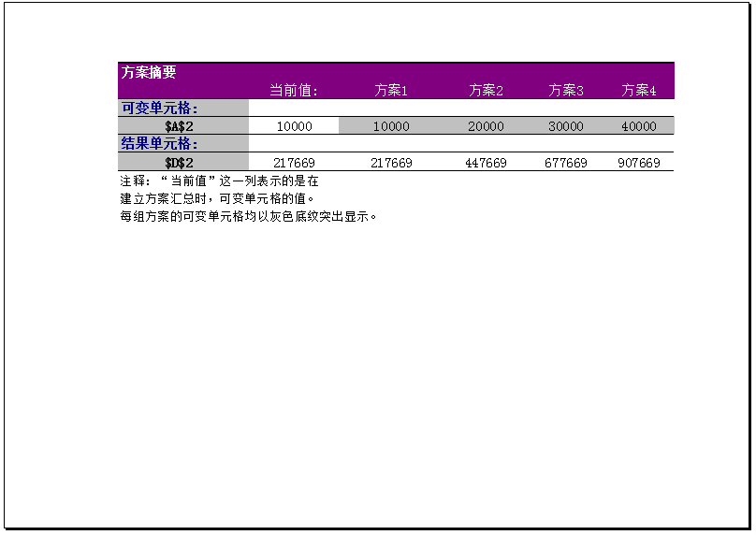Click the 结果单元格: label
This screenshot has width=756, height=535.
pyautogui.click(x=160, y=144)
